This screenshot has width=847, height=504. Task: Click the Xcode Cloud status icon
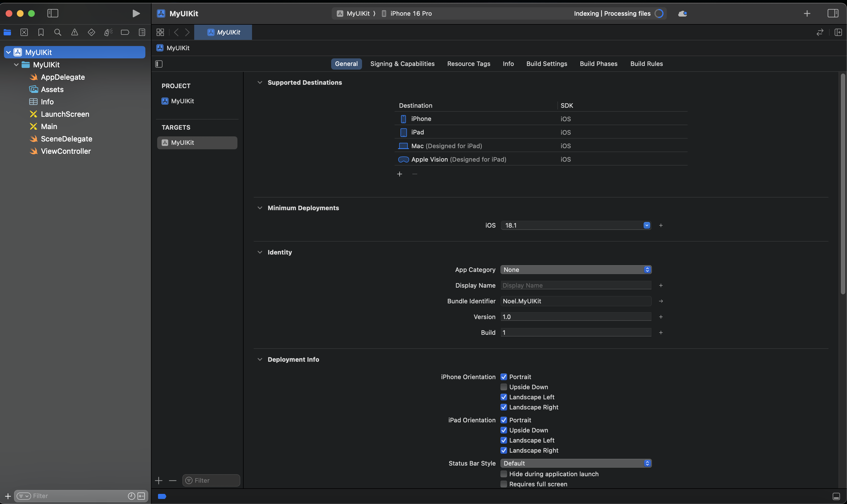coord(682,13)
